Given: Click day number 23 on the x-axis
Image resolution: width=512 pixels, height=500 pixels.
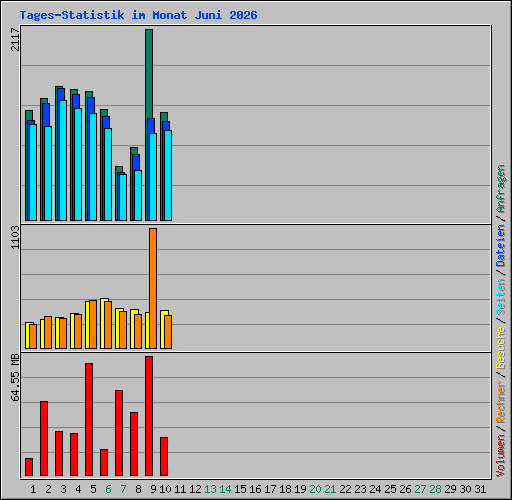Looking at the screenshot, I should pyautogui.click(x=360, y=489).
